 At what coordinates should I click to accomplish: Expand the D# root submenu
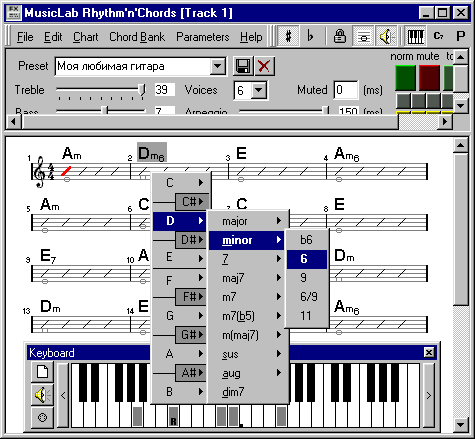coord(192,240)
